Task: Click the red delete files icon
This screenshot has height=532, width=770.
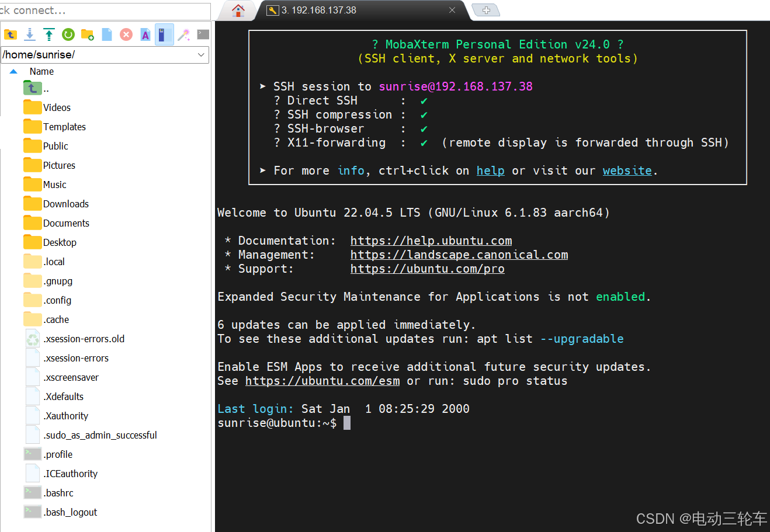Action: pyautogui.click(x=126, y=34)
